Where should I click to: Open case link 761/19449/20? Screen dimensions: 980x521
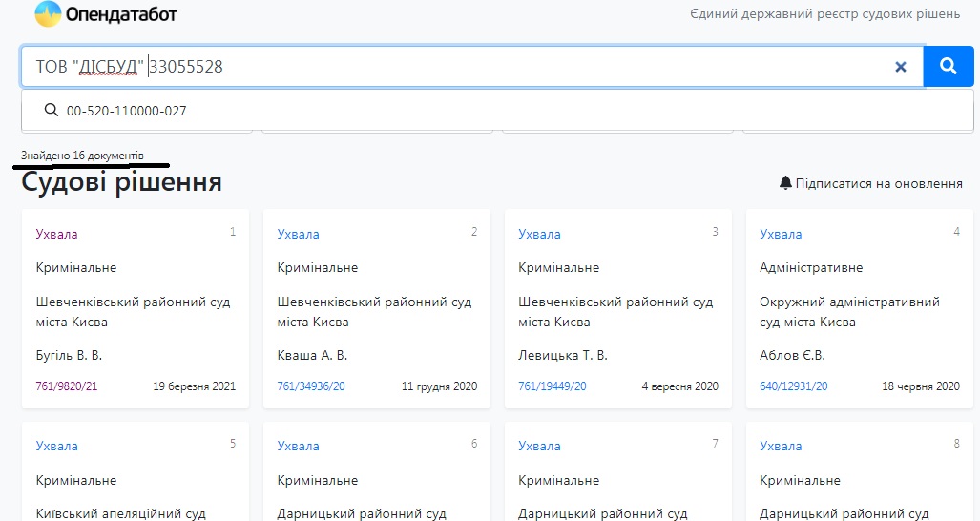(x=553, y=386)
